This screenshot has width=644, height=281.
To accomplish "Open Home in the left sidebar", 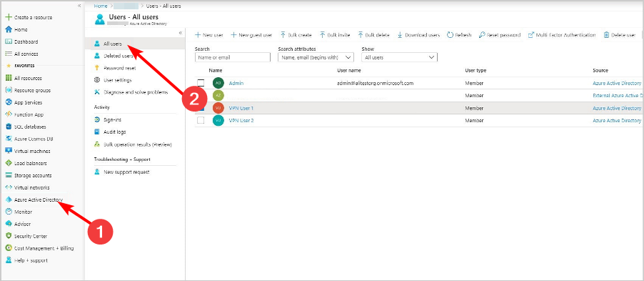I will pos(21,29).
